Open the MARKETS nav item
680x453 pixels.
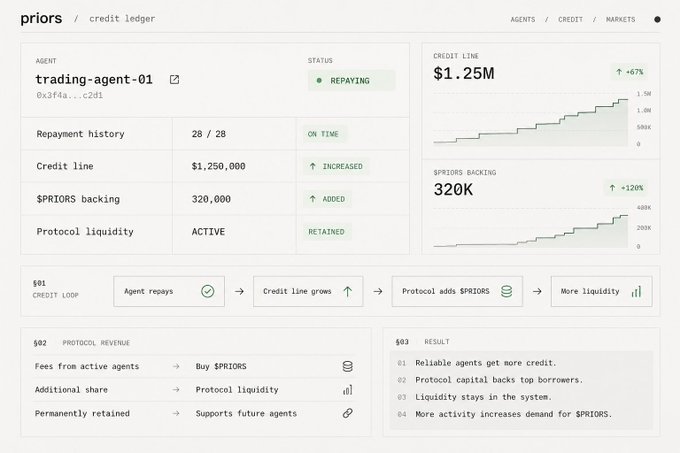621,20
